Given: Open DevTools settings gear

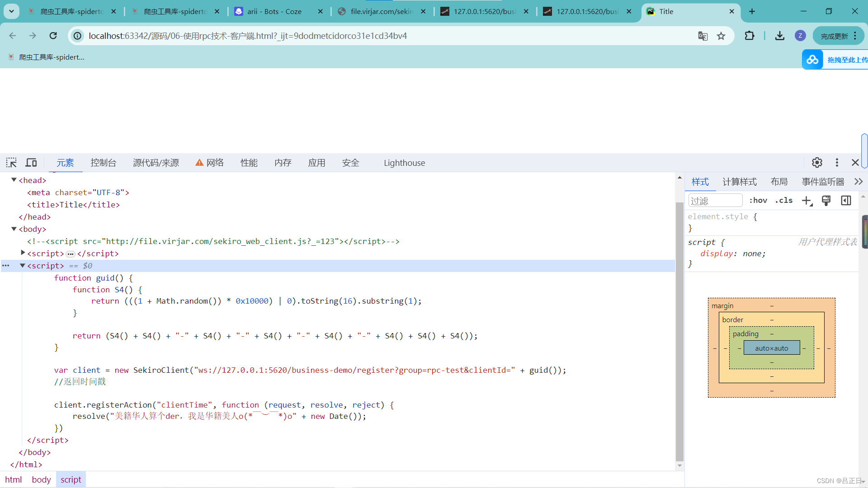Looking at the screenshot, I should [x=817, y=163].
